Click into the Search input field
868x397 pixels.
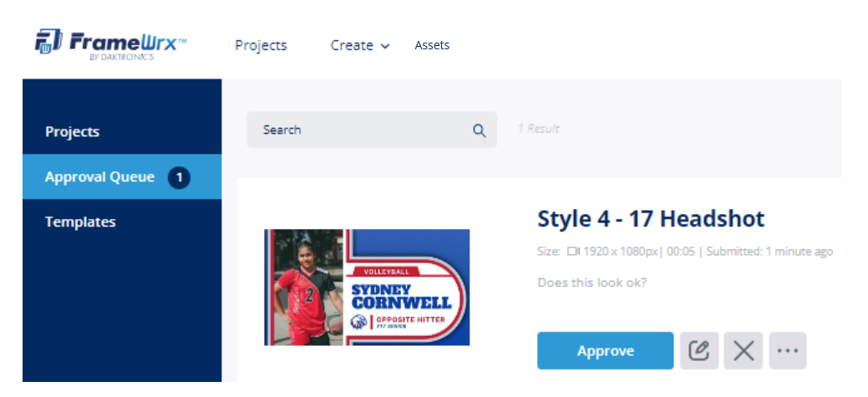click(x=359, y=130)
